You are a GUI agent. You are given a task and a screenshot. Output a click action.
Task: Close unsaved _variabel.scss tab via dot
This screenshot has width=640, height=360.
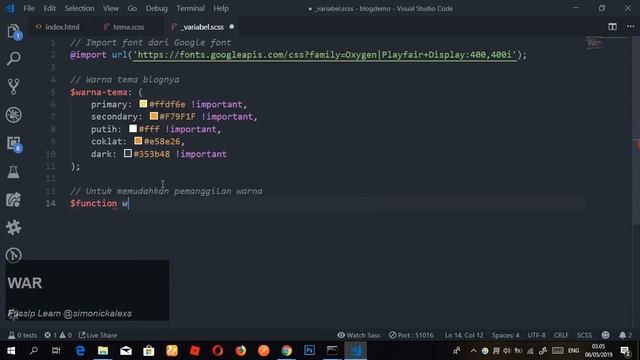click(x=231, y=27)
